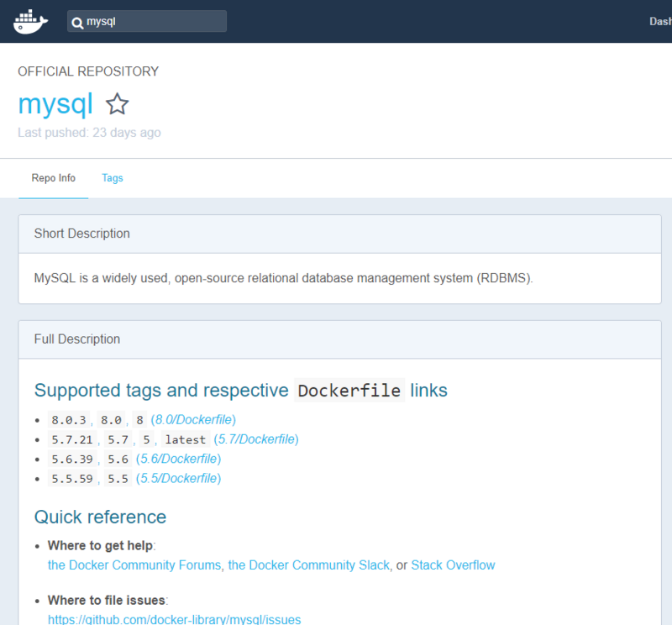Open the 5.5/Dockerfile link

(179, 478)
